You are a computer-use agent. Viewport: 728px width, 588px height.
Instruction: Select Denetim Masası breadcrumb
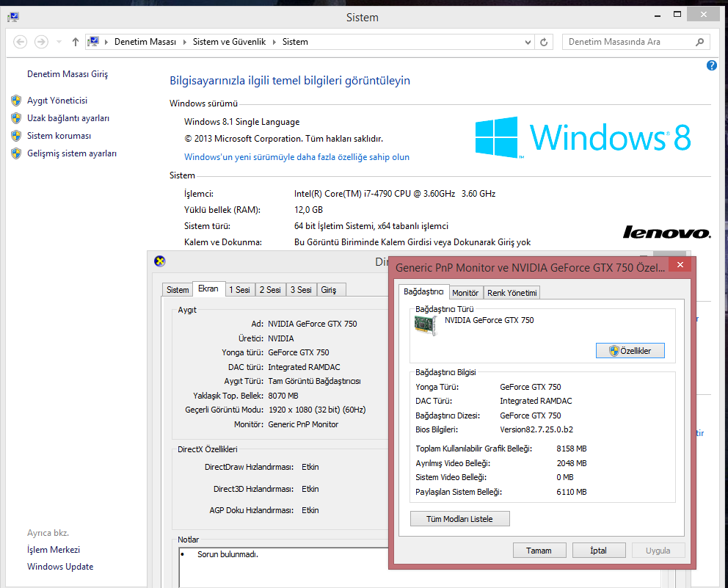[145, 42]
